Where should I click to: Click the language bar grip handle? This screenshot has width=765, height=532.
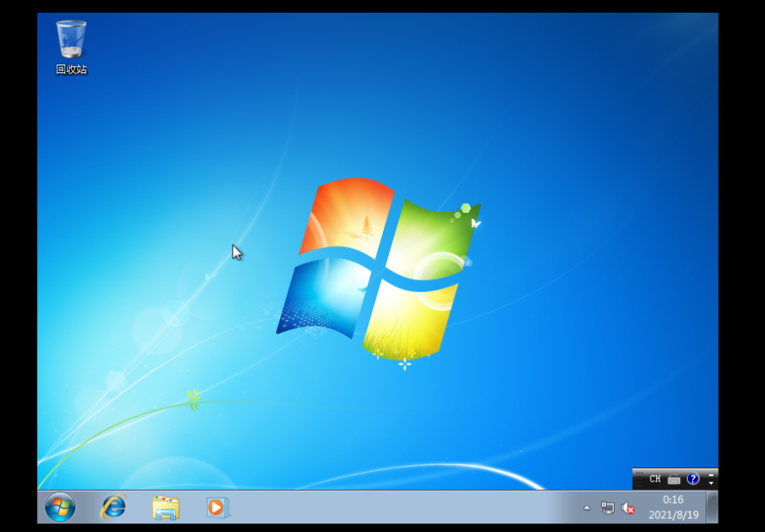point(639,479)
